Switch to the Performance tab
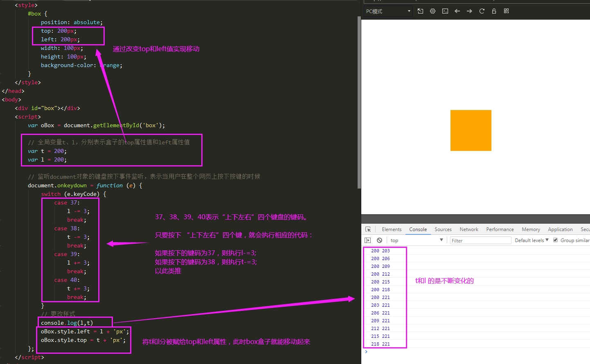Viewport: 590px width, 364px height. [500, 229]
